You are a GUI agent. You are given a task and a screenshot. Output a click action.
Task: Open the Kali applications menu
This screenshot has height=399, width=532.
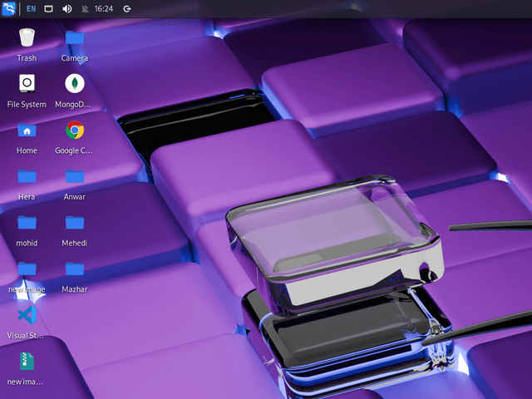[9, 8]
